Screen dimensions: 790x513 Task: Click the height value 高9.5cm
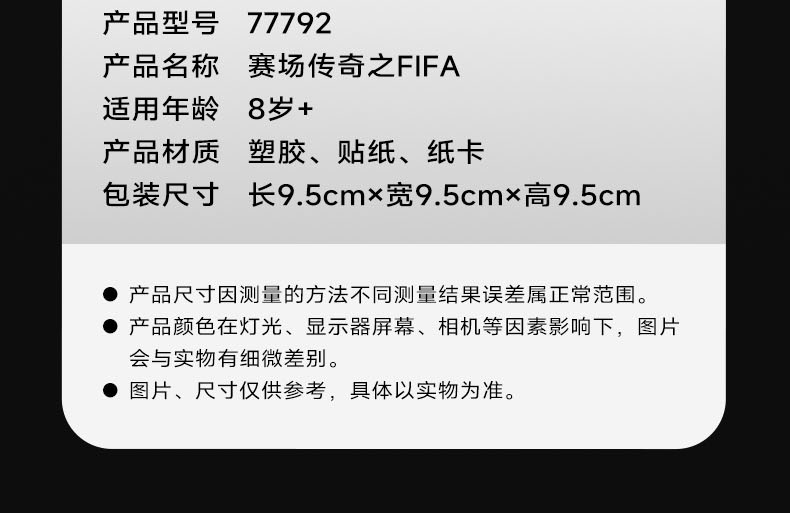coord(582,195)
